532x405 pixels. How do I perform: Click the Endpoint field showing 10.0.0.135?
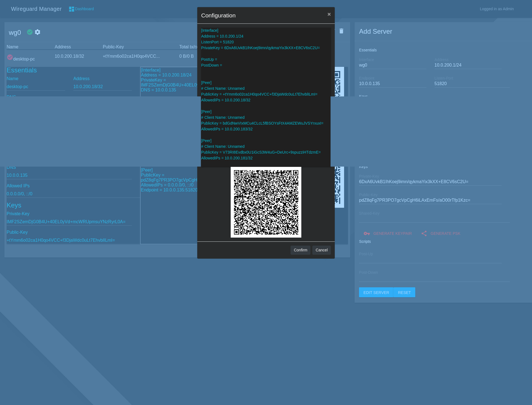point(392,84)
